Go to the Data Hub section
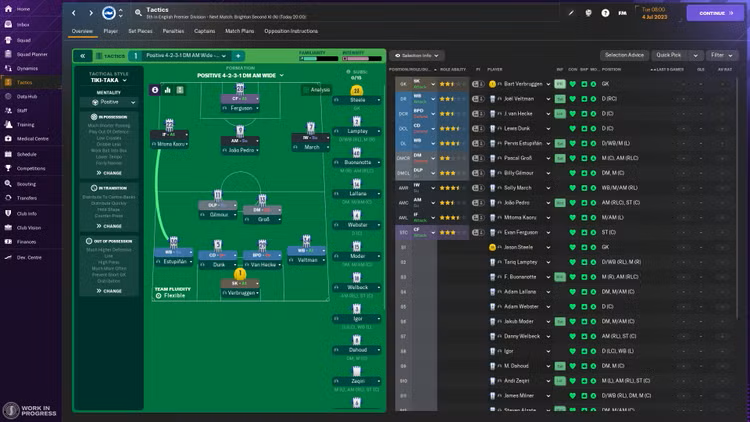Screen dimensions: 750x422 (26, 96)
